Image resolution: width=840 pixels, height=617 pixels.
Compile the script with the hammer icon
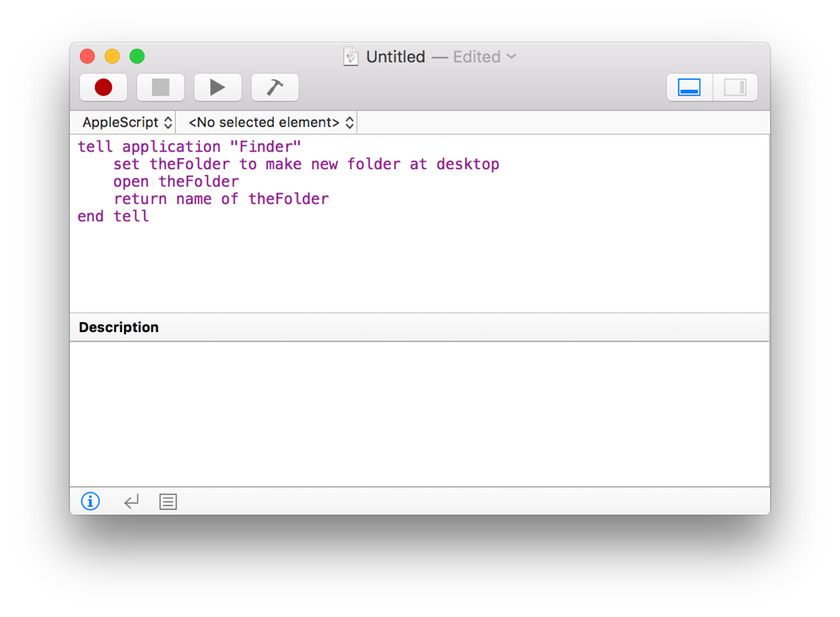click(275, 87)
